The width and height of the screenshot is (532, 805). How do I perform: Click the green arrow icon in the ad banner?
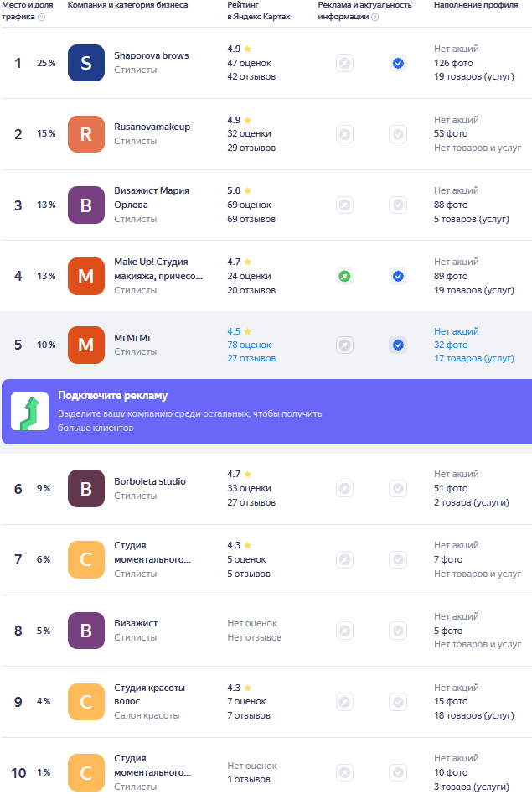coord(30,412)
